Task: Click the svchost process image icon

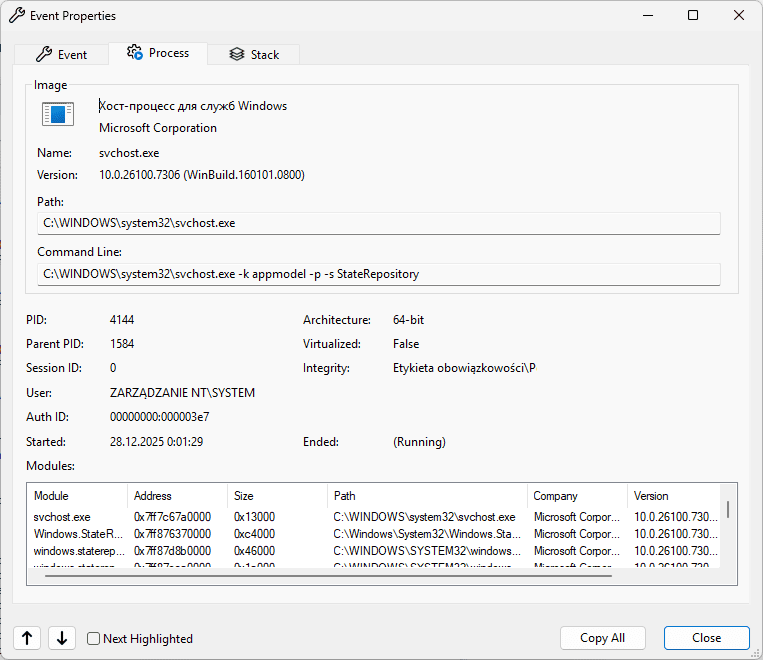Action: point(58,114)
